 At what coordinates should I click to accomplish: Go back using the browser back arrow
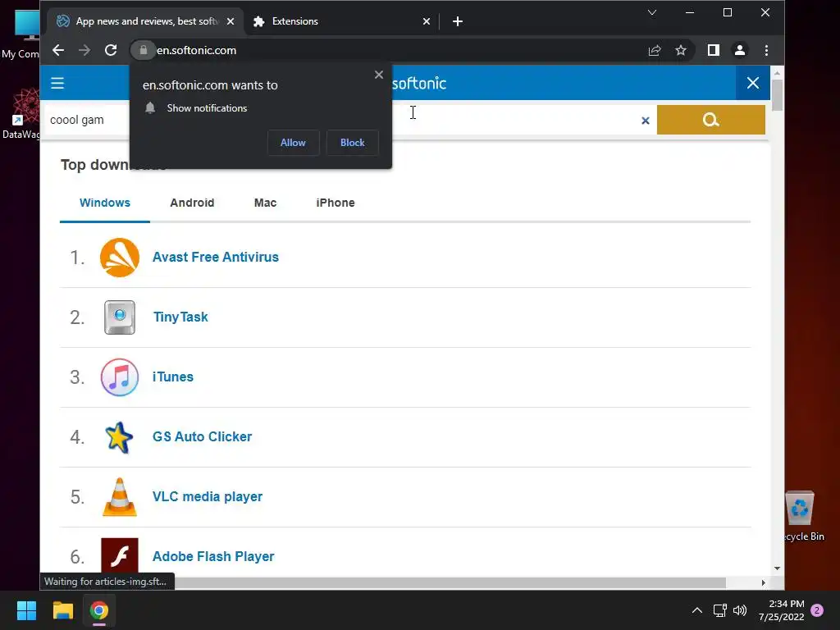(58, 50)
